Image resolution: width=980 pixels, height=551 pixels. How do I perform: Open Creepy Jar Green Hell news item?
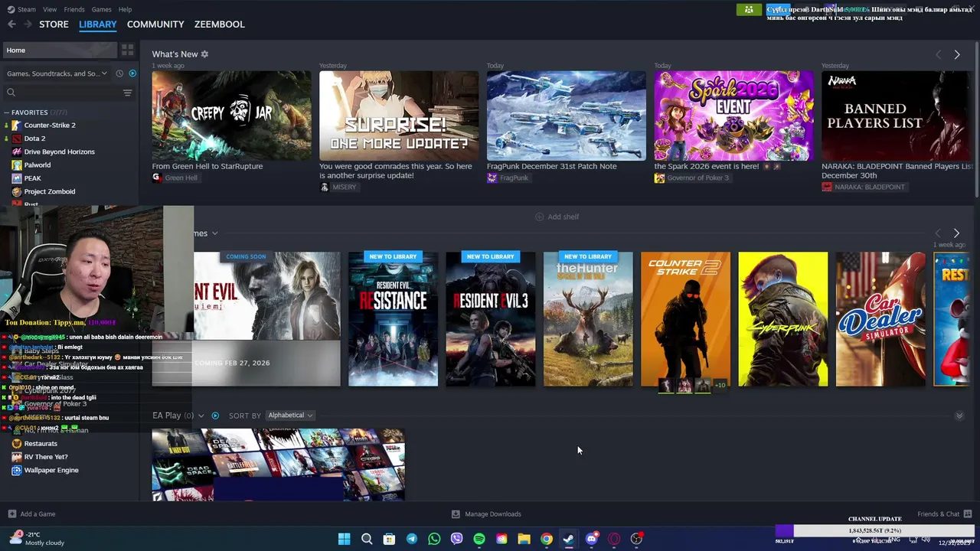(231, 116)
